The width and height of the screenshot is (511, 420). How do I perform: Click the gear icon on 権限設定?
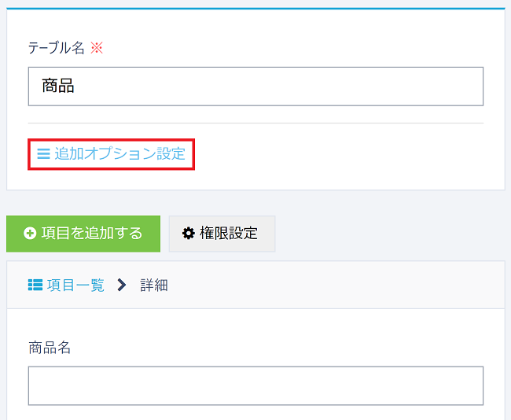click(x=189, y=234)
